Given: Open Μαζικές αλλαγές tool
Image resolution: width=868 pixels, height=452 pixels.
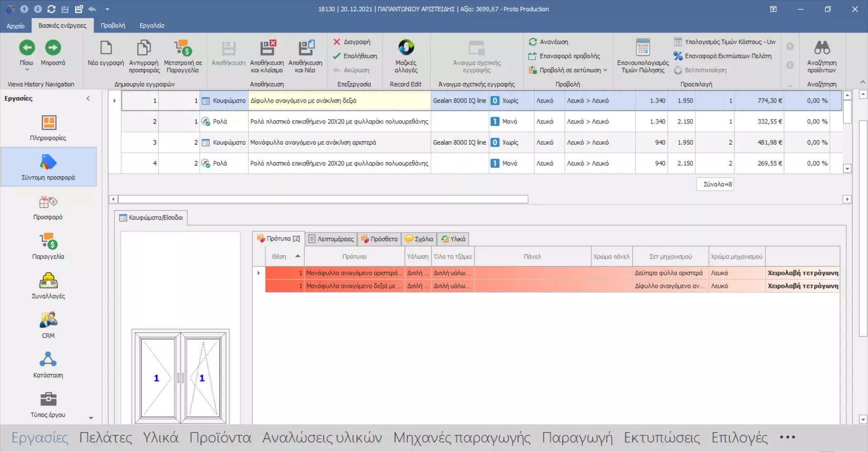Looking at the screenshot, I should click(406, 48).
